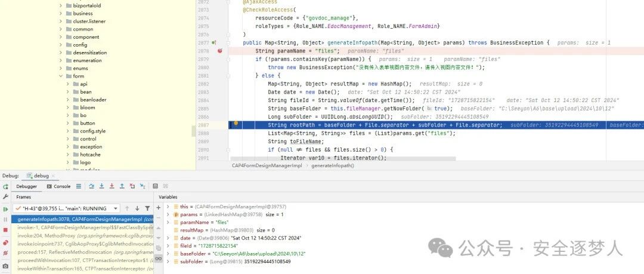Filter frames with the funnel icon
Image resolution: width=644 pixels, height=274 pixels.
pyautogui.click(x=147, y=208)
